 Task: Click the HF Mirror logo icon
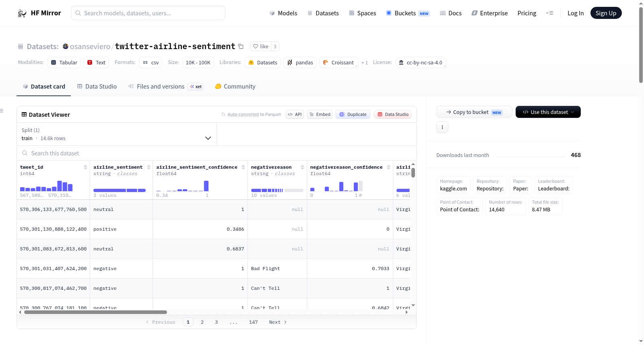pyautogui.click(x=22, y=13)
